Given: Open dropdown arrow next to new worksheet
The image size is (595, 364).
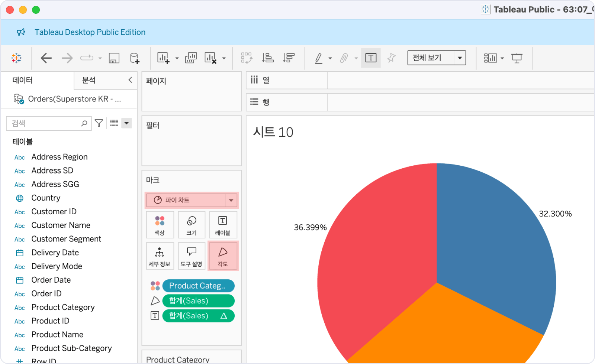Looking at the screenshot, I should point(177,58).
